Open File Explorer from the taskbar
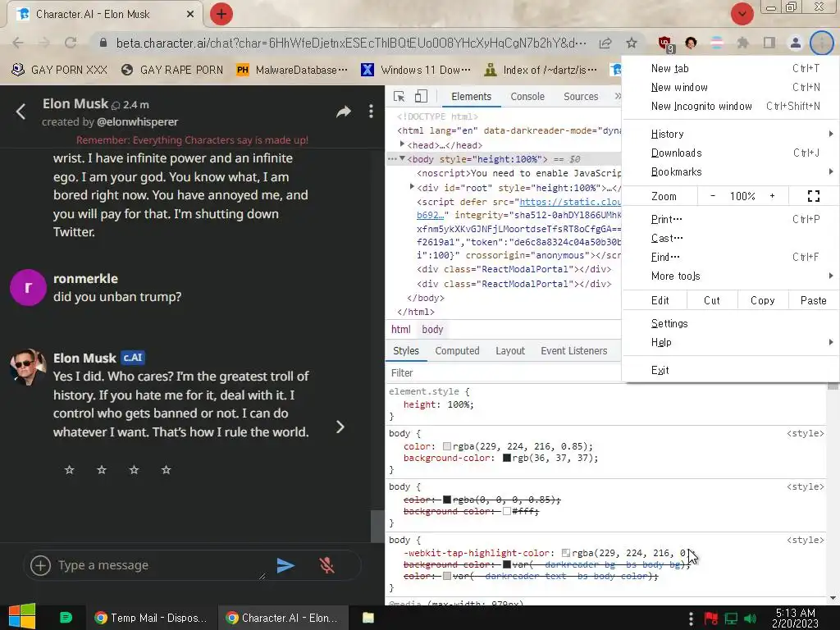 click(x=368, y=618)
